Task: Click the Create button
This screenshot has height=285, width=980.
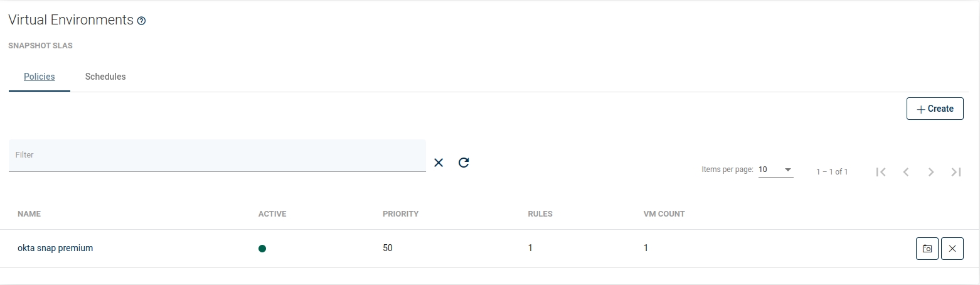Action: [935, 109]
